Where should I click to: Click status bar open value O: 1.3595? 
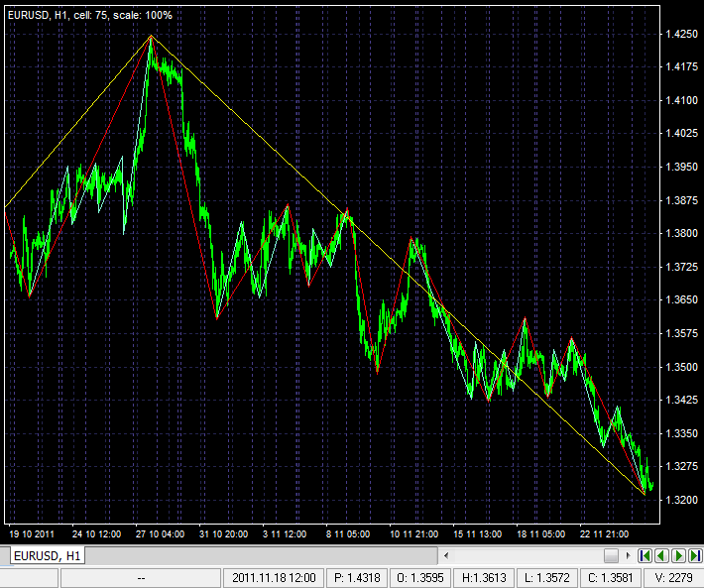(x=420, y=578)
